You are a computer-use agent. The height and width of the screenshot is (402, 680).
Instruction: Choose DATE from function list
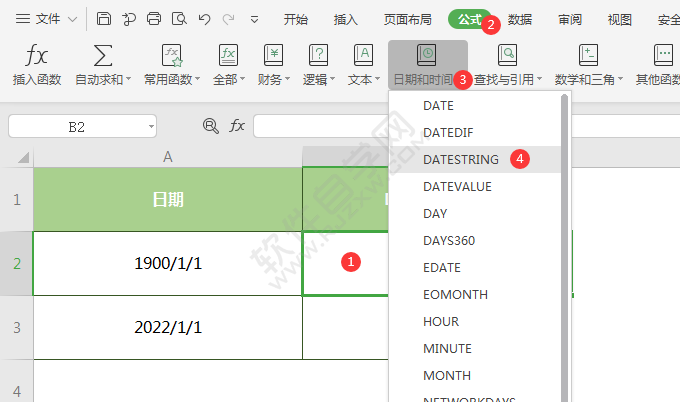475,105
